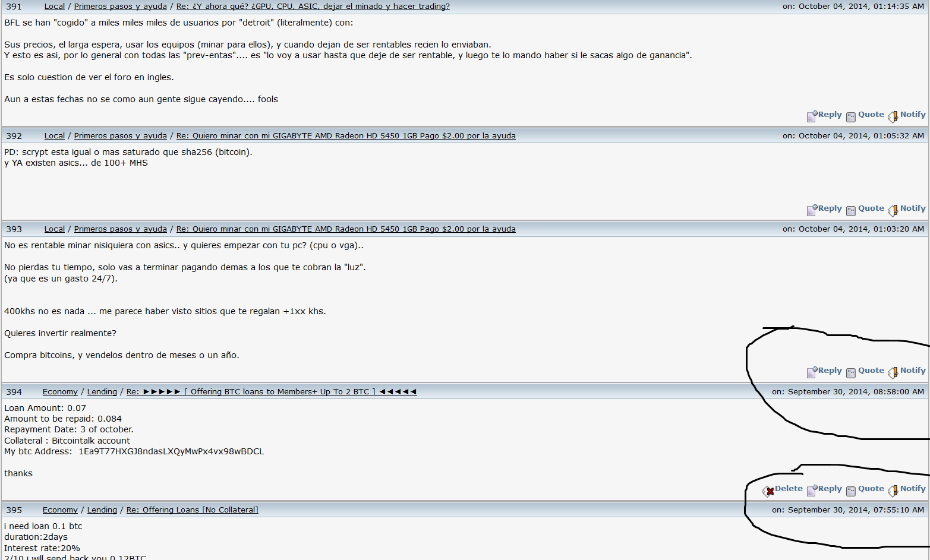Click Reply icon under post 392
This screenshot has height=560, width=930.
pos(812,210)
